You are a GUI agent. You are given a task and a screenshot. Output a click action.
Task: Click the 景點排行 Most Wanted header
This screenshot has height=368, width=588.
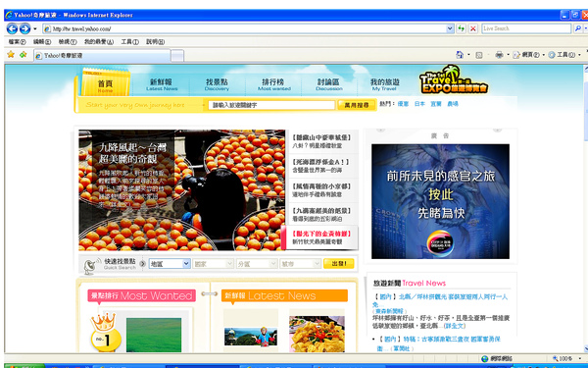142,296
